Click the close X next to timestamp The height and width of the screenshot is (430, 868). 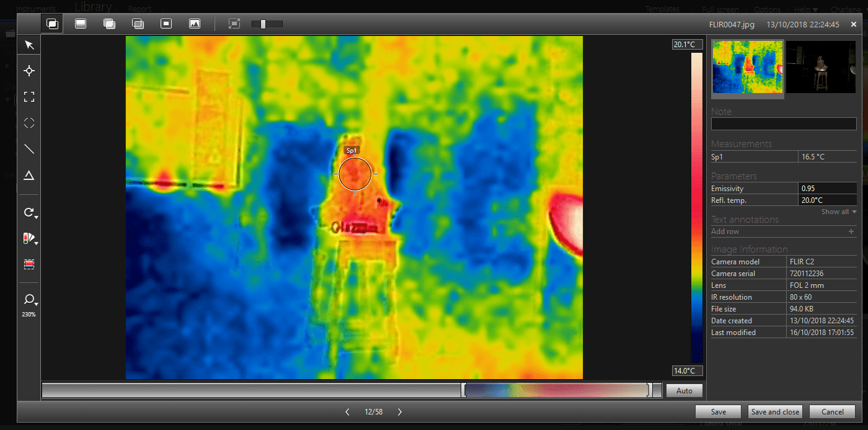854,25
